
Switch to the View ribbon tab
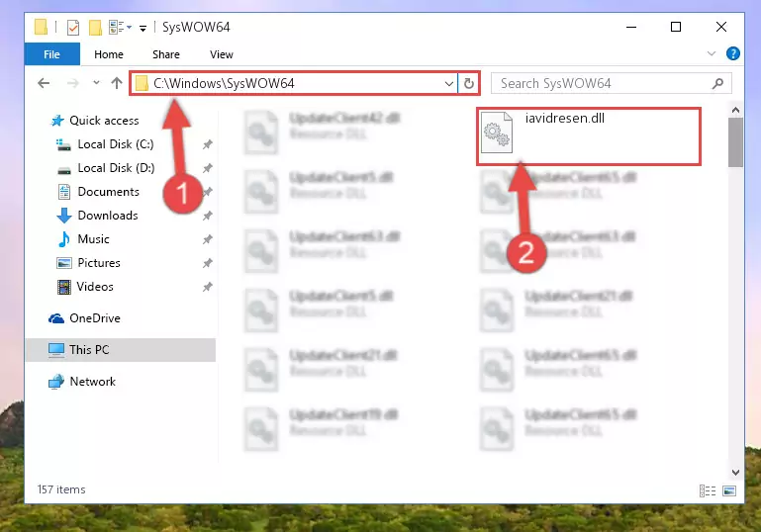[222, 54]
